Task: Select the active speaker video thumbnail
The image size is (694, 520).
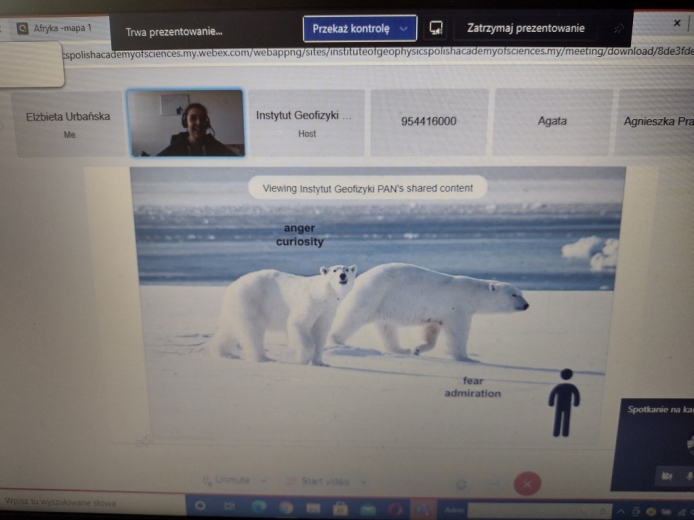Action: (x=186, y=123)
